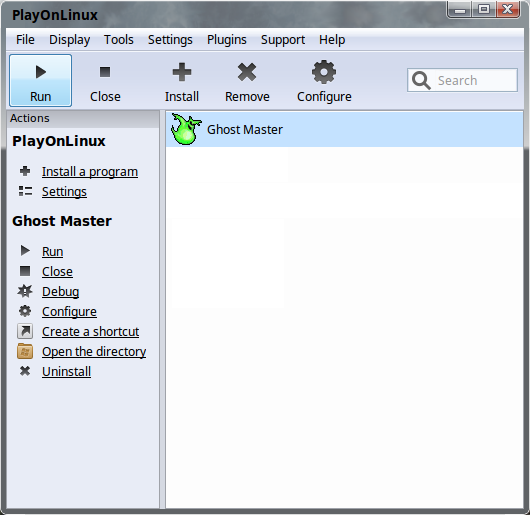
Task: Click plus icon beside Install a program
Action: pos(25,171)
